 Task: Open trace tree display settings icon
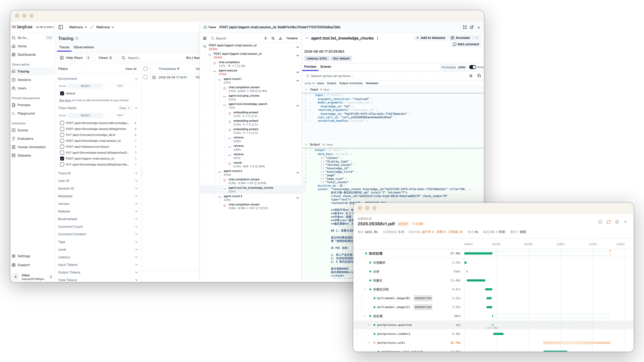click(x=273, y=38)
